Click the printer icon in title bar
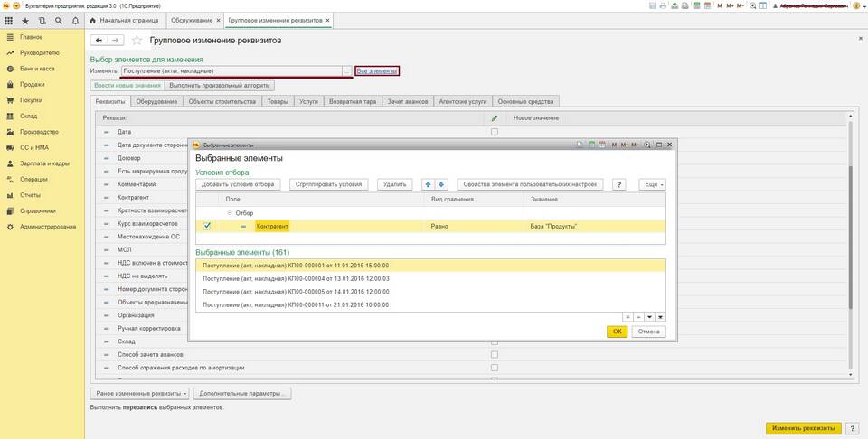The width and height of the screenshot is (868, 439). pyautogui.click(x=664, y=5)
